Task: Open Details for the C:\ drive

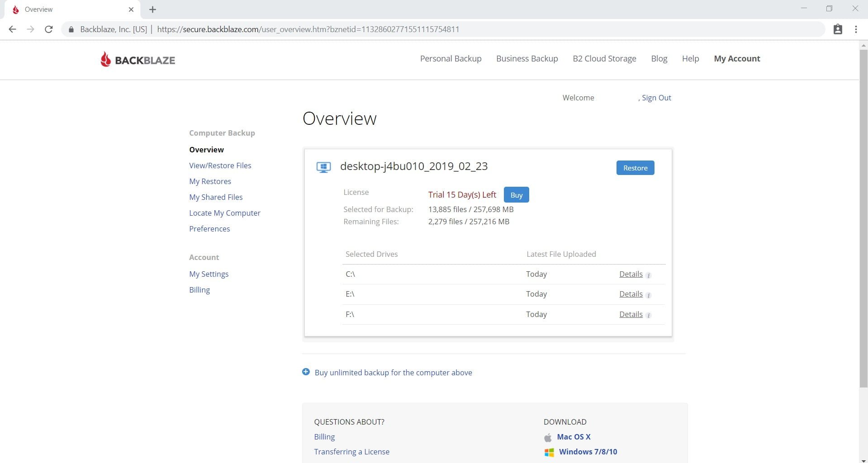Action: [631, 274]
